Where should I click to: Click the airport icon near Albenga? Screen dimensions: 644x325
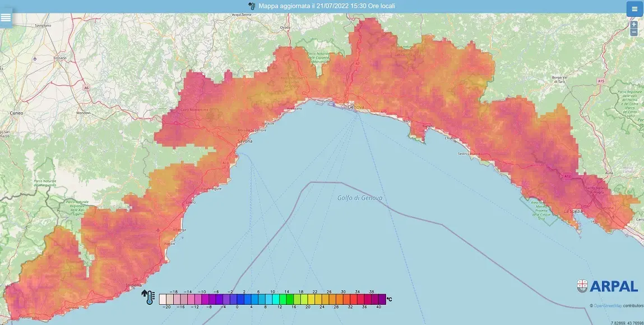(x=159, y=230)
